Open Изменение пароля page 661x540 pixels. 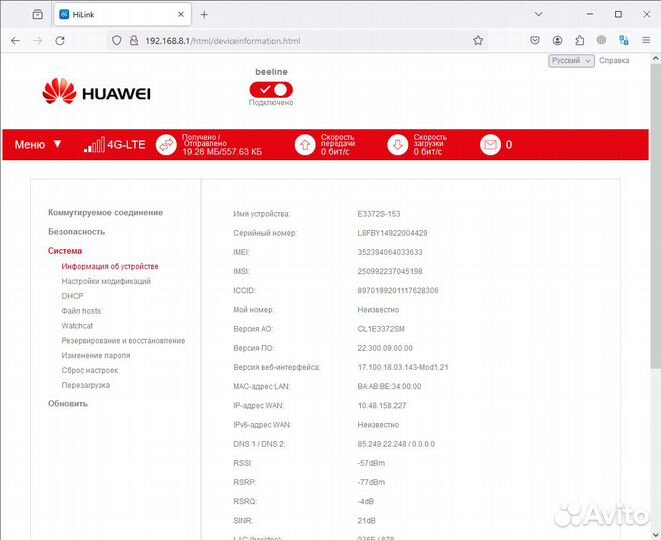(96, 355)
